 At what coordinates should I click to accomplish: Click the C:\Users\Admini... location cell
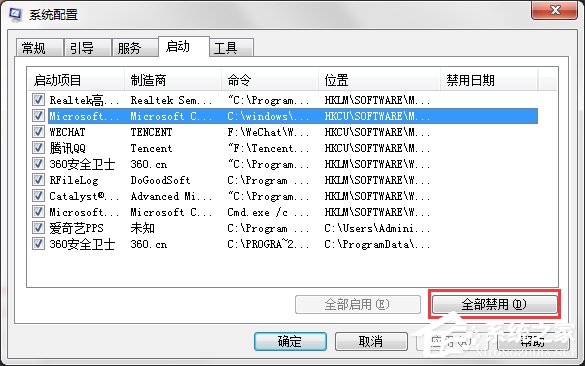(x=377, y=228)
